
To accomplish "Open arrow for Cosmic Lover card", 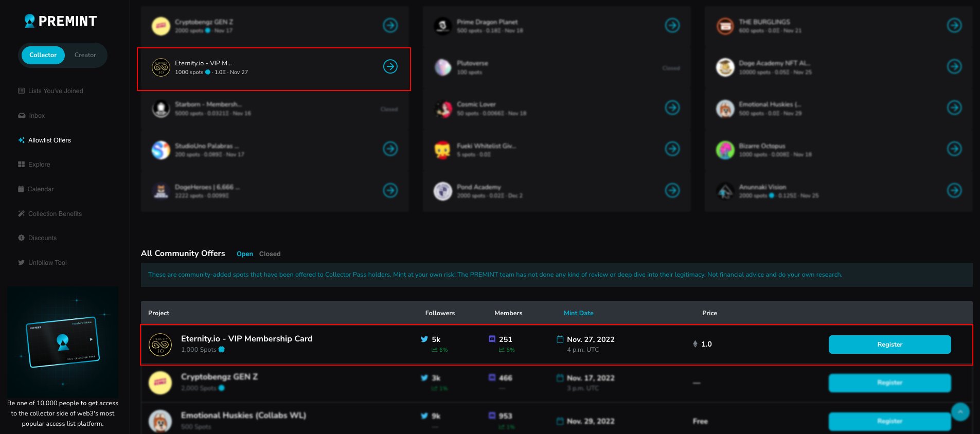I will pos(672,107).
